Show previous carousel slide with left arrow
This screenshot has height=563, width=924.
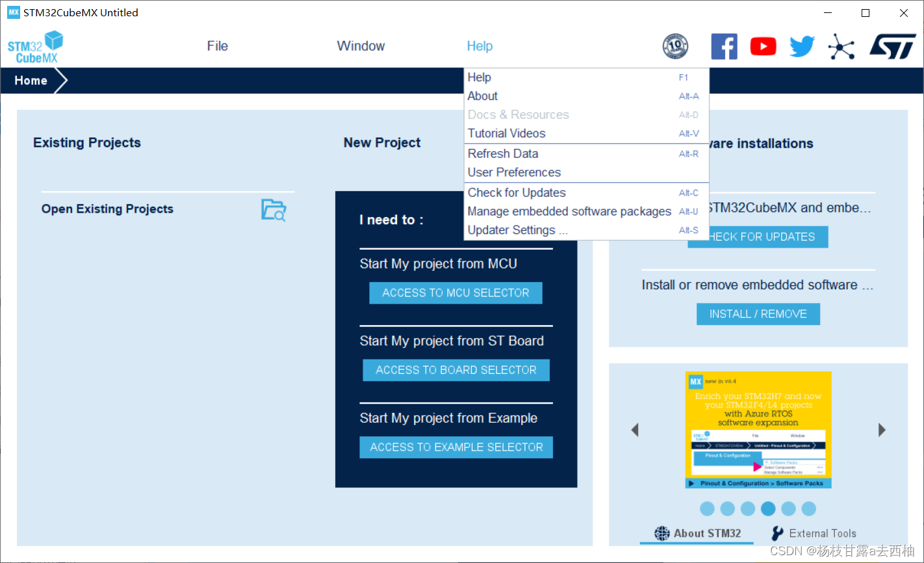click(635, 430)
